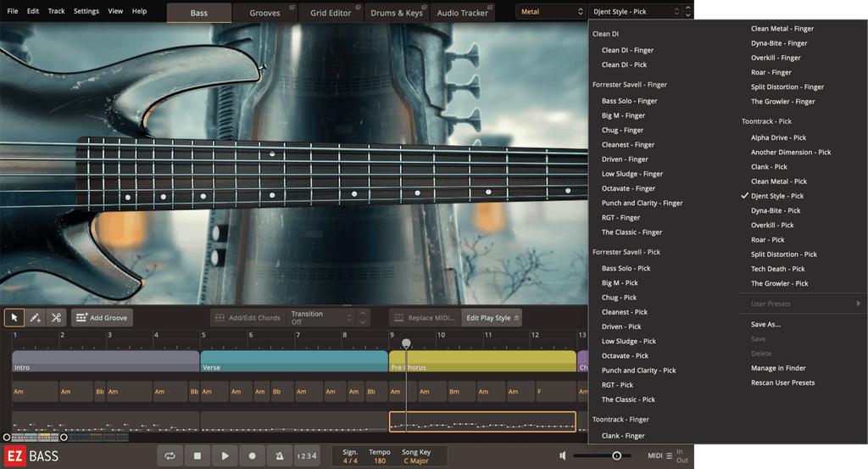Open the Help menu
This screenshot has width=868, height=469.
coord(139,11)
